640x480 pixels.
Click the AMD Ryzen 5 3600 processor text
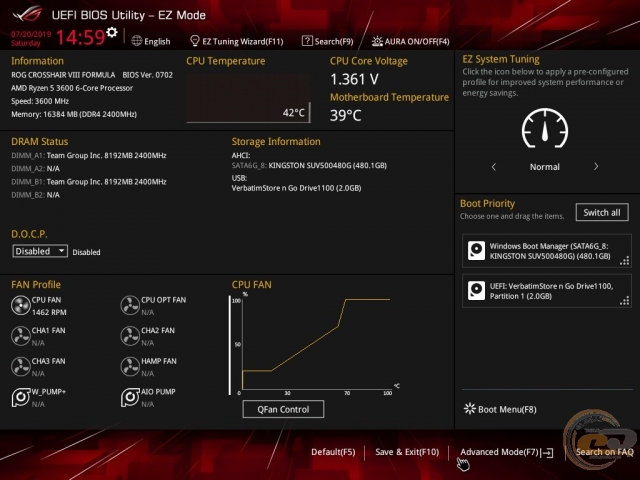point(72,88)
